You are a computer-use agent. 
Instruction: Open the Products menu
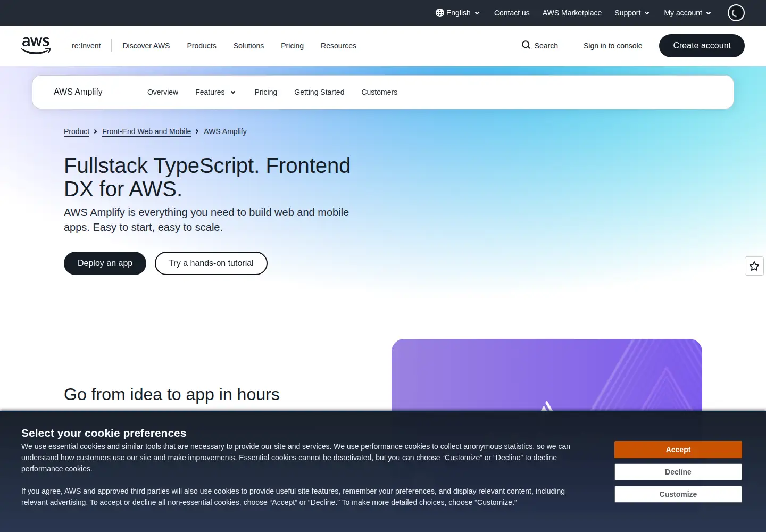(202, 46)
